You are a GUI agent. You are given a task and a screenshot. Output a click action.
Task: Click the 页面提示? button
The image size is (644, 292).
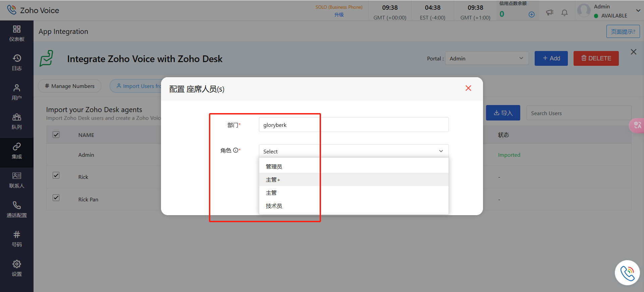coord(623,32)
